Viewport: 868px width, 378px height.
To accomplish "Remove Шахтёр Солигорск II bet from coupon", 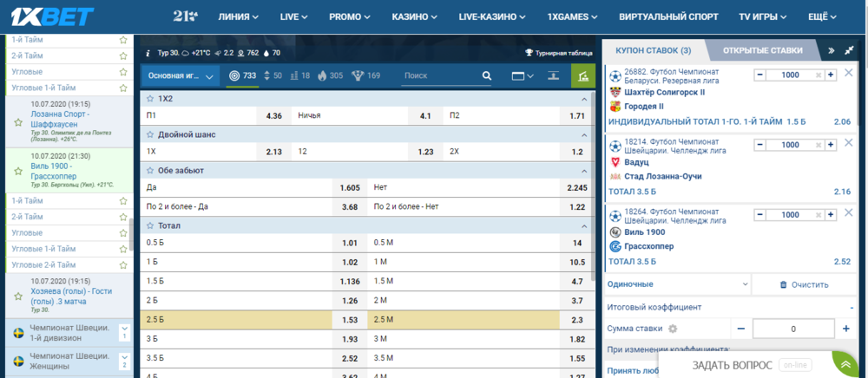I will 849,73.
